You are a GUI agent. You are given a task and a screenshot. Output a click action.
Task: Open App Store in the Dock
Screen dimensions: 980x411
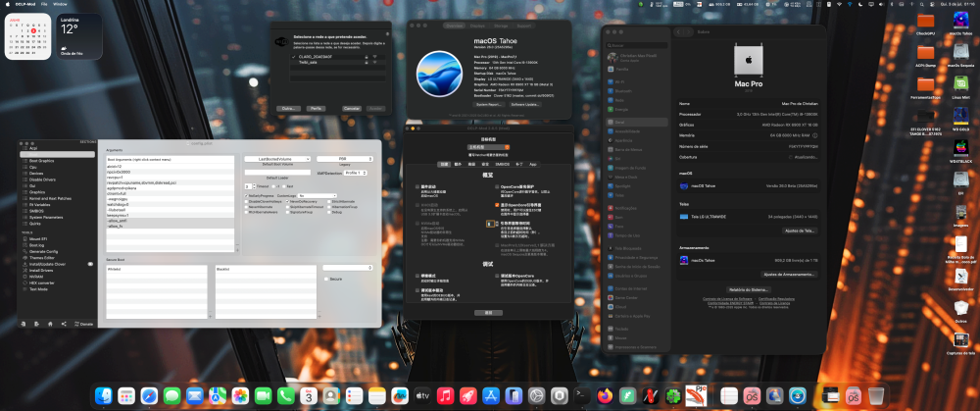tap(491, 396)
